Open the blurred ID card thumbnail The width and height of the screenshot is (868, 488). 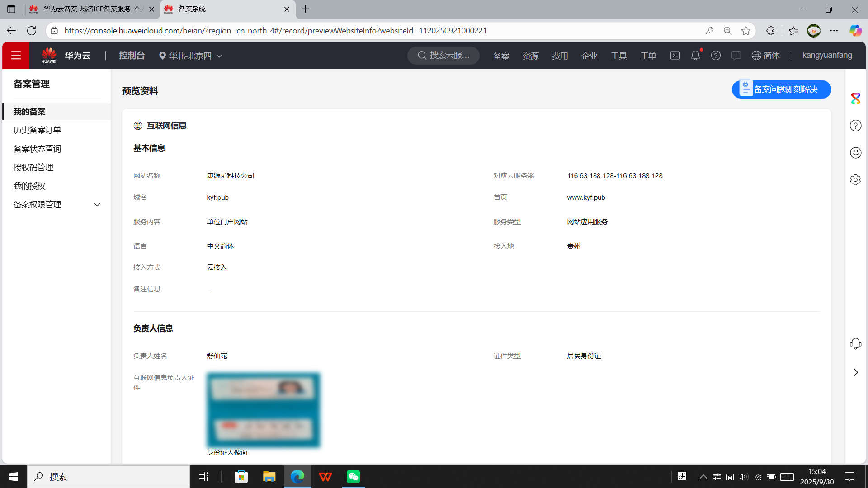pos(263,410)
